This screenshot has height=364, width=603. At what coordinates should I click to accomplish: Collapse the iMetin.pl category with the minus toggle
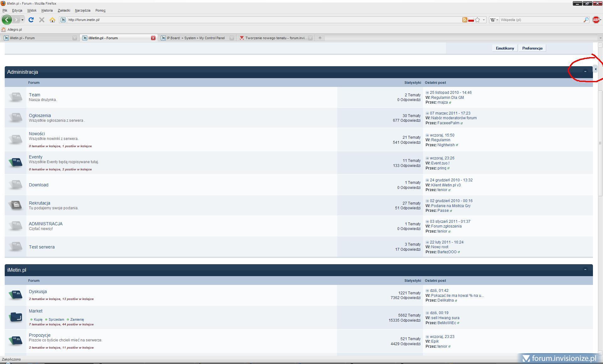(x=585, y=270)
